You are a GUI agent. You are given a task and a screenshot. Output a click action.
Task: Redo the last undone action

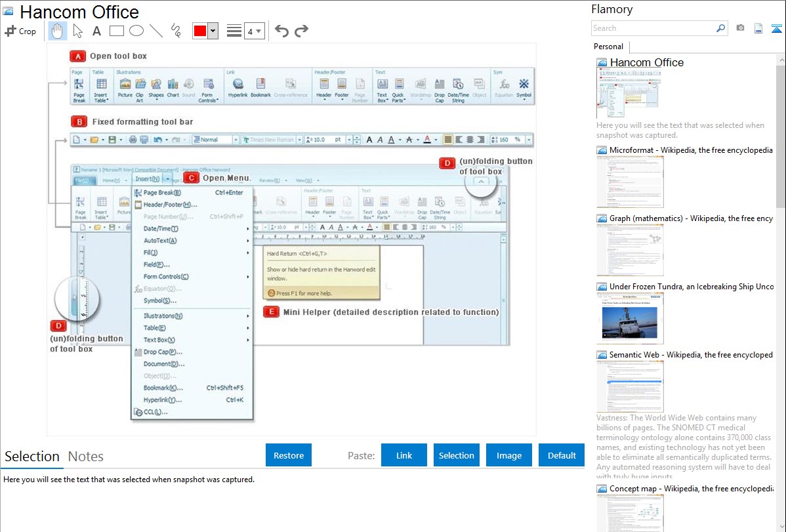[301, 31]
